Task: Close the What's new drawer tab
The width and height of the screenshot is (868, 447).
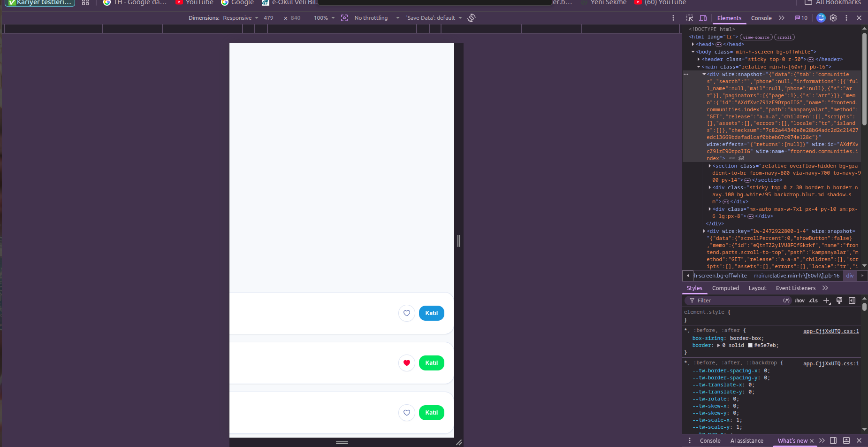Action: click(811, 441)
